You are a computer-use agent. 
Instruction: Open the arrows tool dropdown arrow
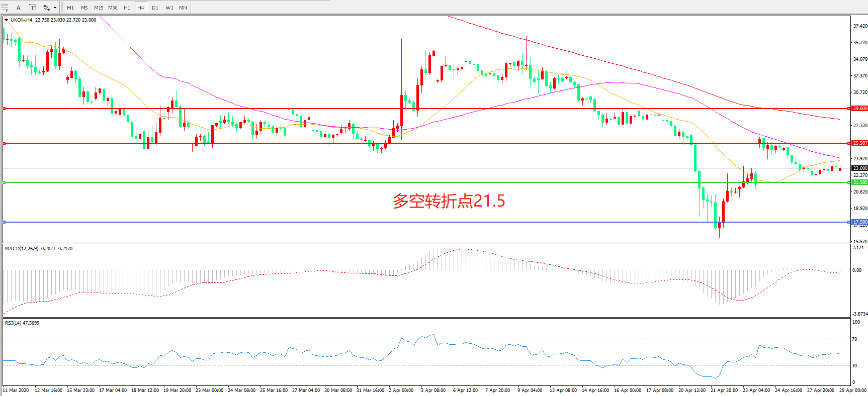click(55, 8)
